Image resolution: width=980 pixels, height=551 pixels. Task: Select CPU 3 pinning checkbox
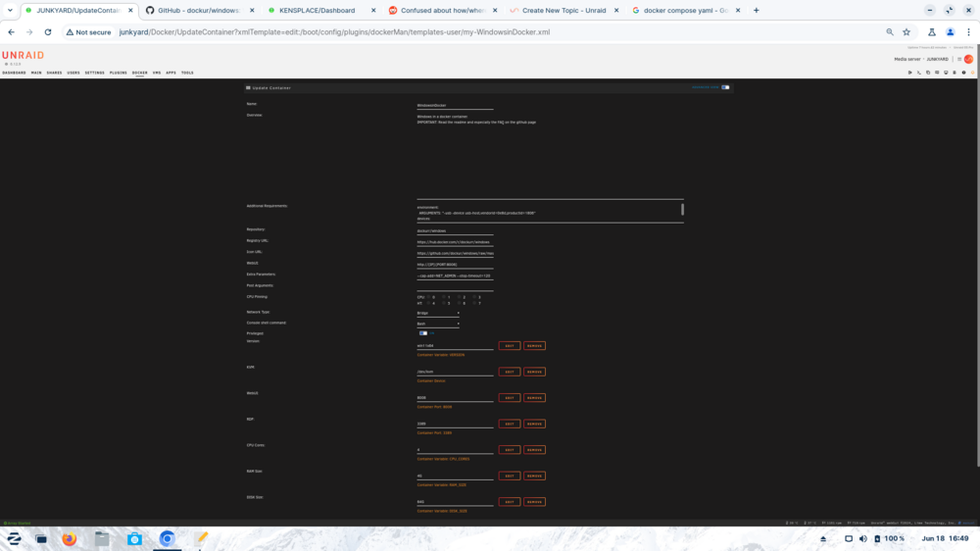pyautogui.click(x=475, y=297)
